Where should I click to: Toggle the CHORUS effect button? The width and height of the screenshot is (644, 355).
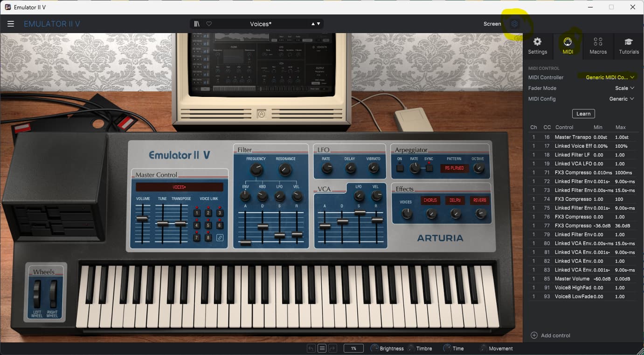coord(430,200)
